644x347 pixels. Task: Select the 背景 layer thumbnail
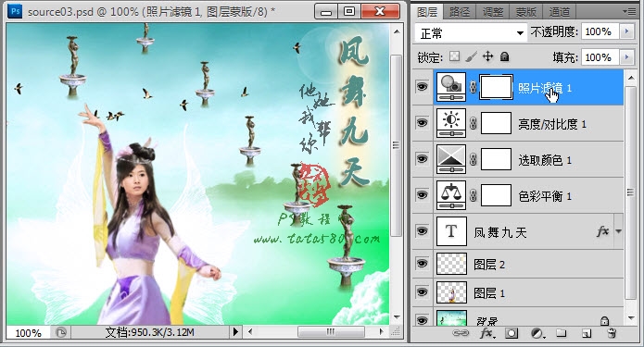[451, 318]
